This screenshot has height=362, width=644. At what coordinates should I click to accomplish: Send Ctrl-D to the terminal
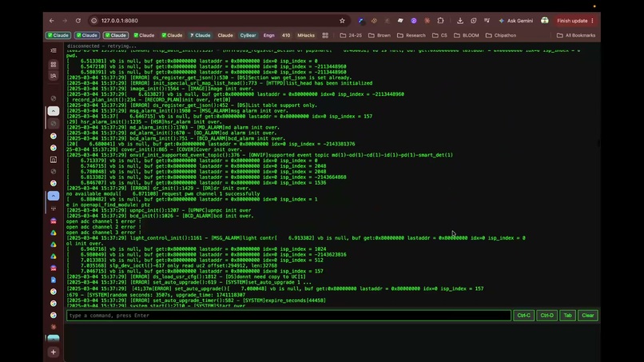tap(547, 316)
